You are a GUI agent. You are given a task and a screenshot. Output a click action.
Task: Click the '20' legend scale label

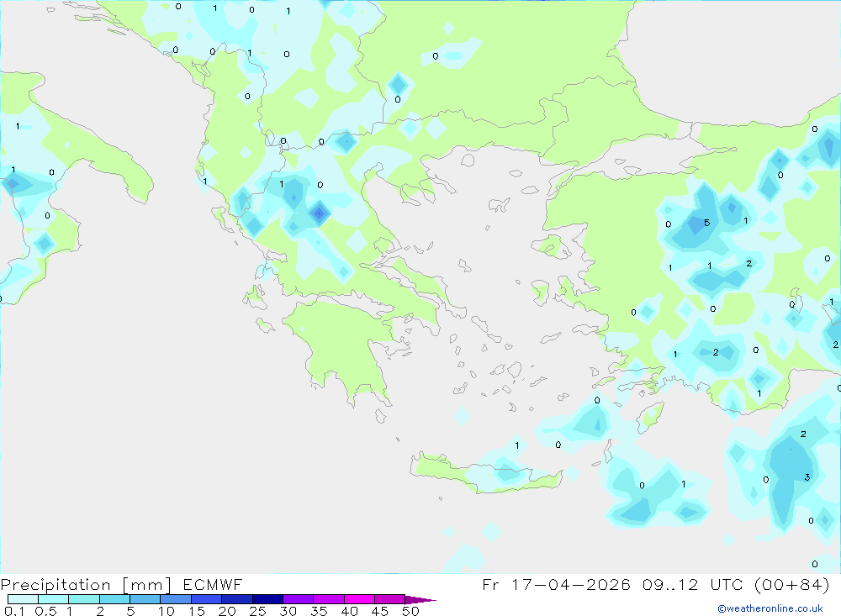coord(227,611)
